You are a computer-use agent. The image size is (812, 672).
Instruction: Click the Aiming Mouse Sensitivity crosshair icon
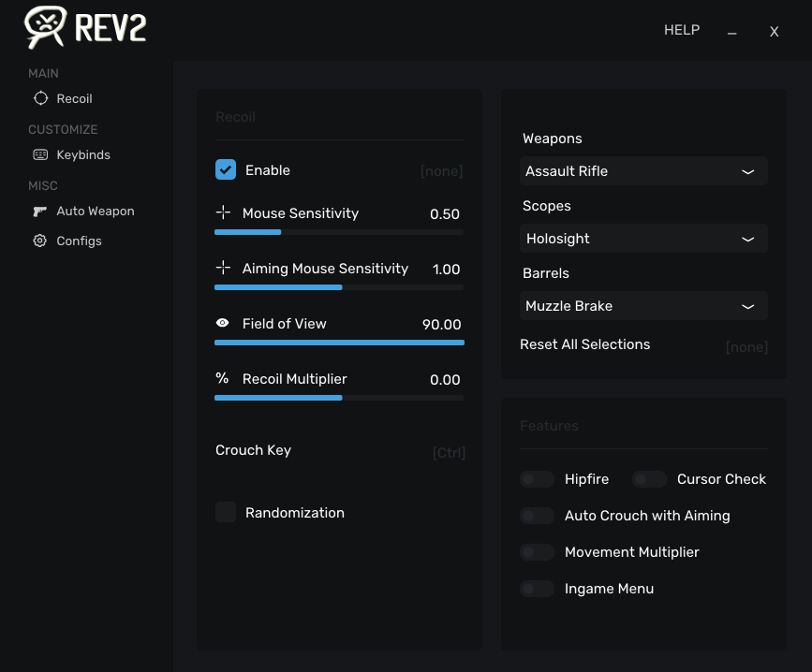(x=223, y=268)
